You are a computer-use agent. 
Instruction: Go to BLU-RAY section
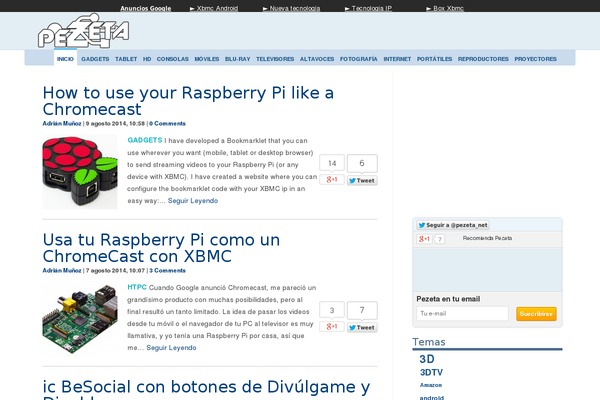click(238, 59)
